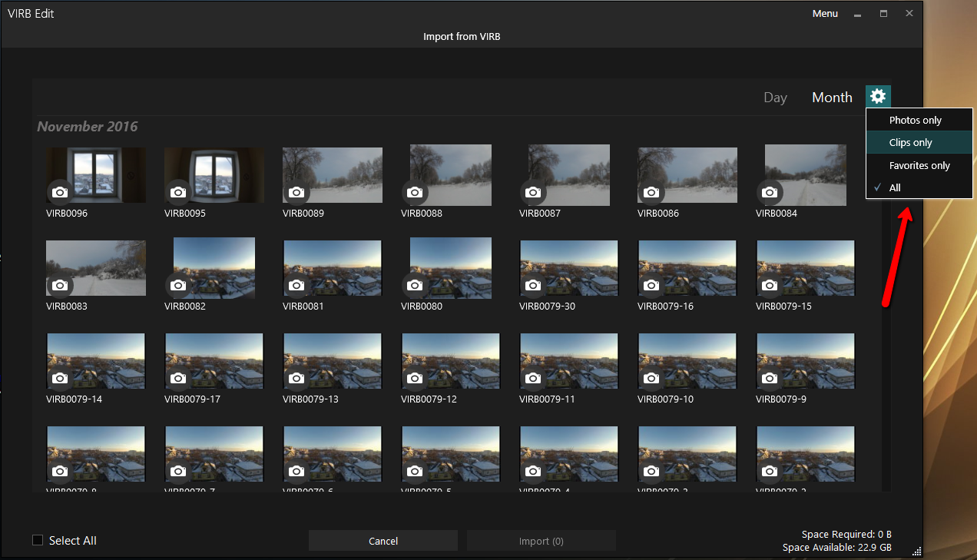Click camera icon on VIRB0079-14 thumbnail
977x560 pixels.
coord(60,378)
